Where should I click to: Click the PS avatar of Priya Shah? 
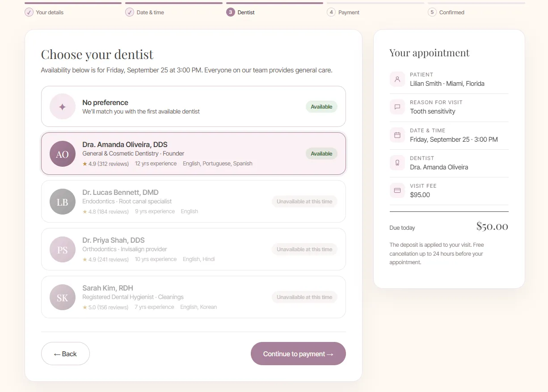click(x=63, y=249)
